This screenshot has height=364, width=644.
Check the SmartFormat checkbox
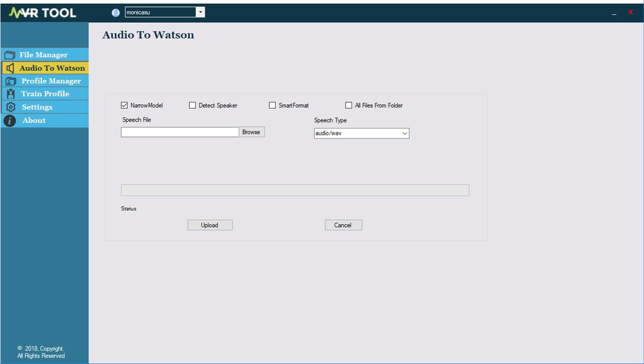[x=272, y=105]
